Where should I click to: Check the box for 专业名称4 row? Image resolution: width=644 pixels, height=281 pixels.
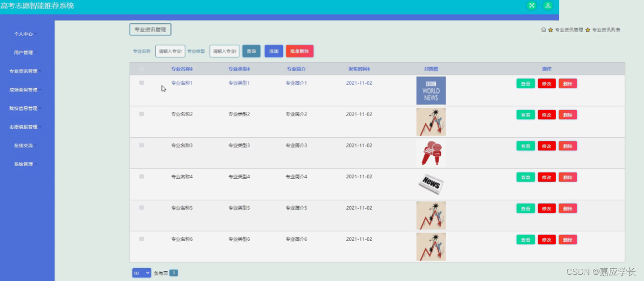[x=141, y=176]
